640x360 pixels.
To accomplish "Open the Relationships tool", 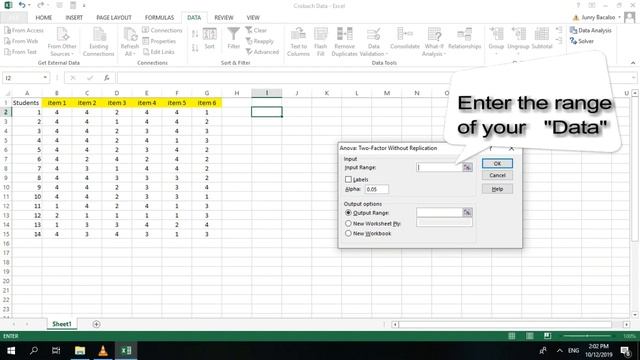I will point(464,38).
